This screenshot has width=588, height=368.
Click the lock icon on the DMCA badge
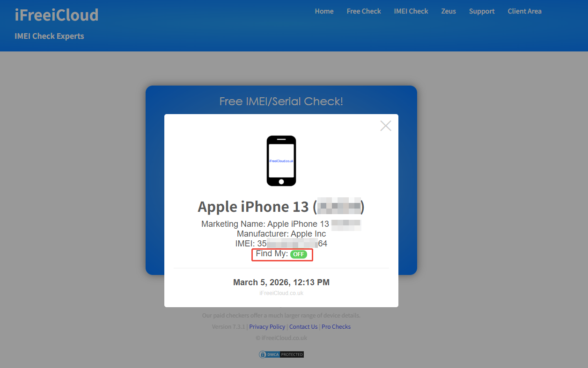[263, 354]
